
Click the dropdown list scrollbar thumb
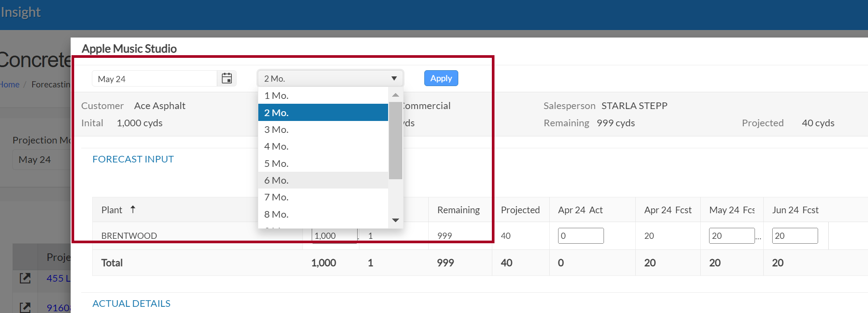396,140
